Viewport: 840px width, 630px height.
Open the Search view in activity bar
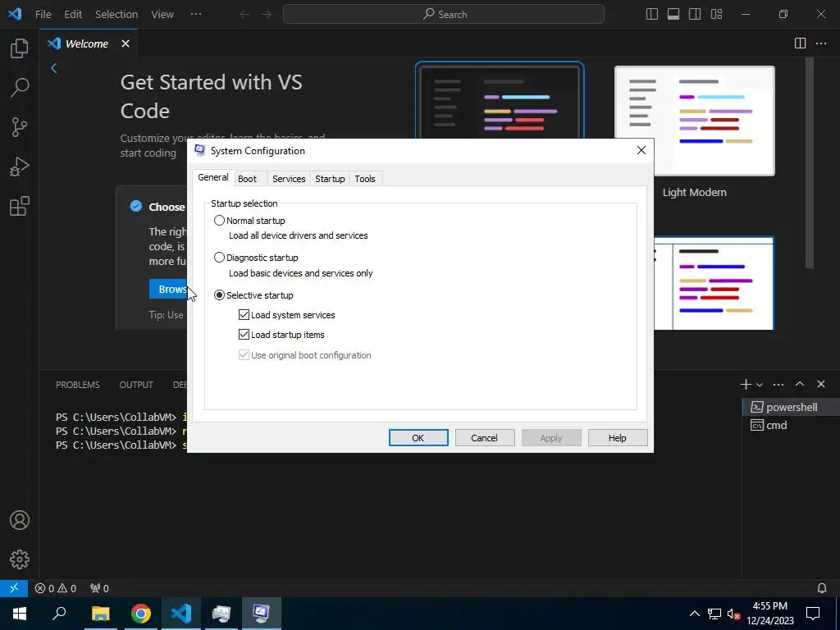(20, 87)
